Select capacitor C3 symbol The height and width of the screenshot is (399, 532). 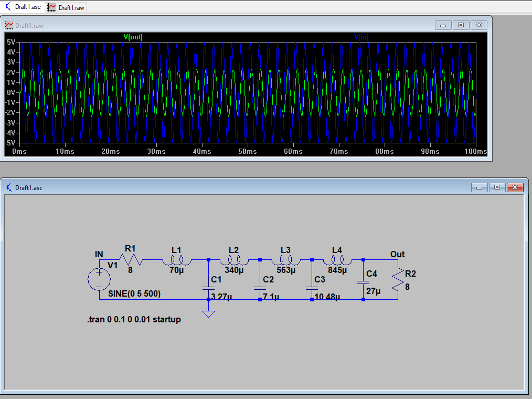[x=312, y=288]
